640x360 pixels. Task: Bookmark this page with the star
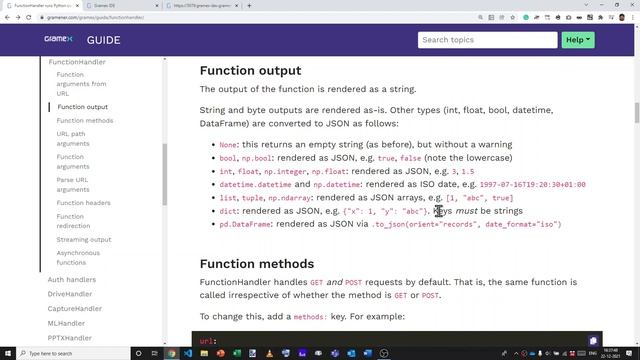(513, 18)
